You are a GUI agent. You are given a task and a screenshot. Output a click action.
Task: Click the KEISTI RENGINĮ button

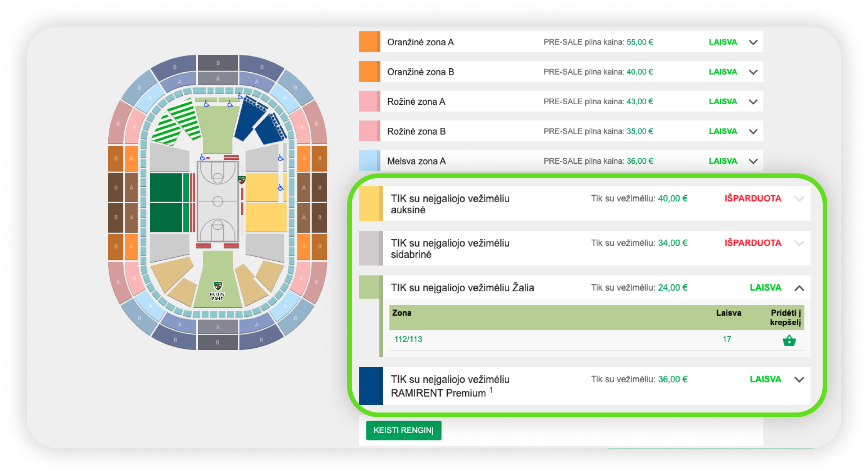pyautogui.click(x=404, y=430)
